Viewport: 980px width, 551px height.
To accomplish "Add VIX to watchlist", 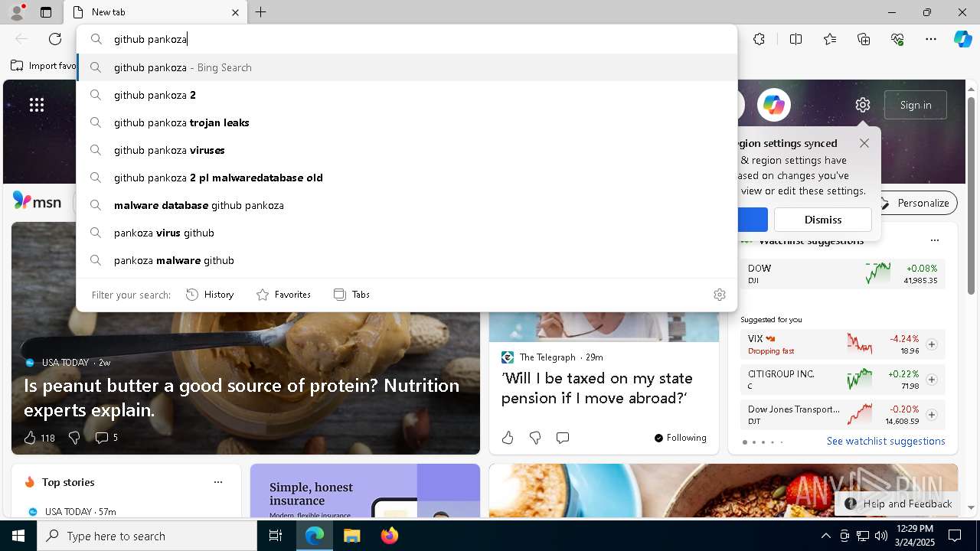I will pyautogui.click(x=931, y=344).
